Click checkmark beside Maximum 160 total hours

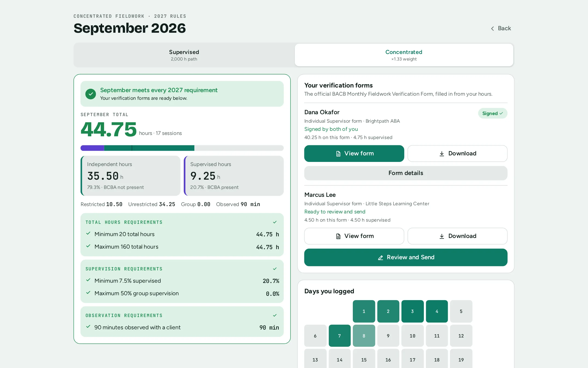click(x=88, y=246)
